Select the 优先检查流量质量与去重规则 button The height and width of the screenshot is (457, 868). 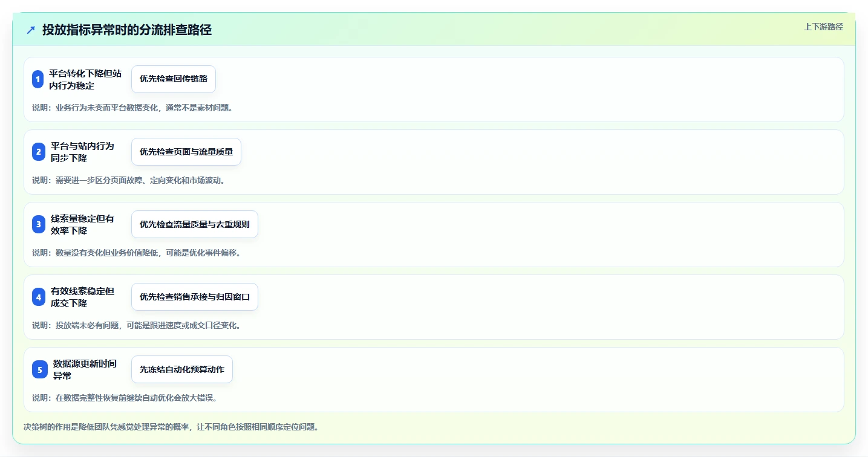pos(195,224)
